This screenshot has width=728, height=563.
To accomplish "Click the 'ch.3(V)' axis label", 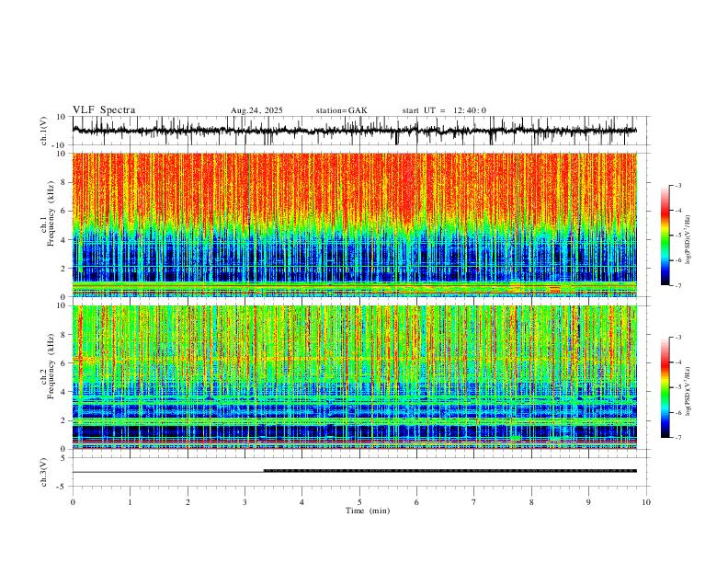I will [44, 472].
